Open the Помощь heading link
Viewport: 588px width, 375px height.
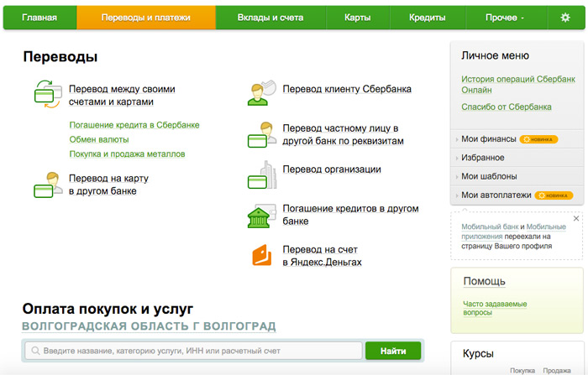484,281
